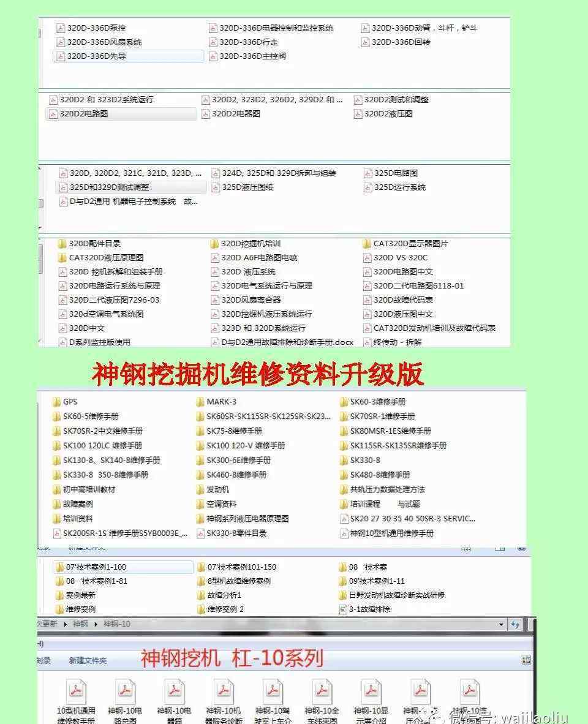Click the file name 320D故障代码表

(x=403, y=300)
